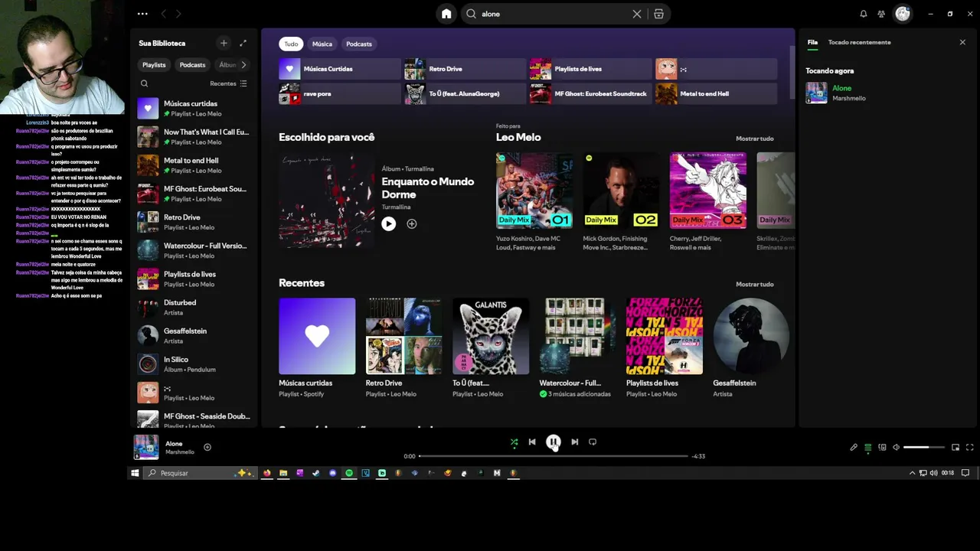The height and width of the screenshot is (551, 980).
Task: Close the Fila queue panel
Action: tap(962, 42)
